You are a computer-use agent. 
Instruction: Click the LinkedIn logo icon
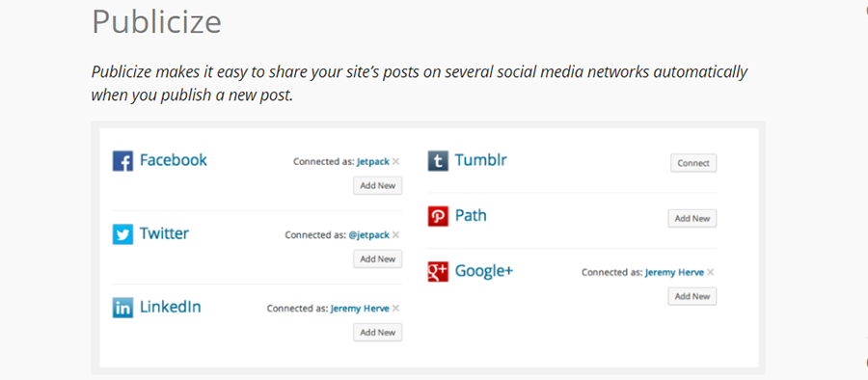tap(122, 308)
